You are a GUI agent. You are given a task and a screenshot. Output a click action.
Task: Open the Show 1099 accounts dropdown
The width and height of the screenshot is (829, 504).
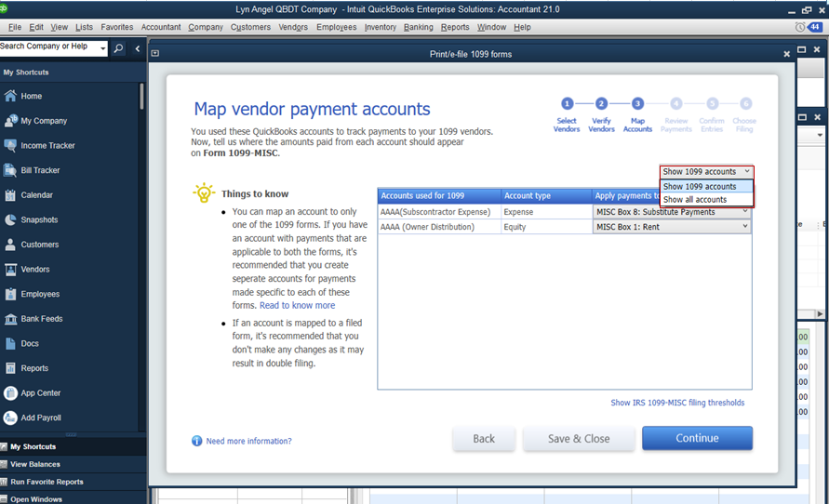tap(706, 172)
